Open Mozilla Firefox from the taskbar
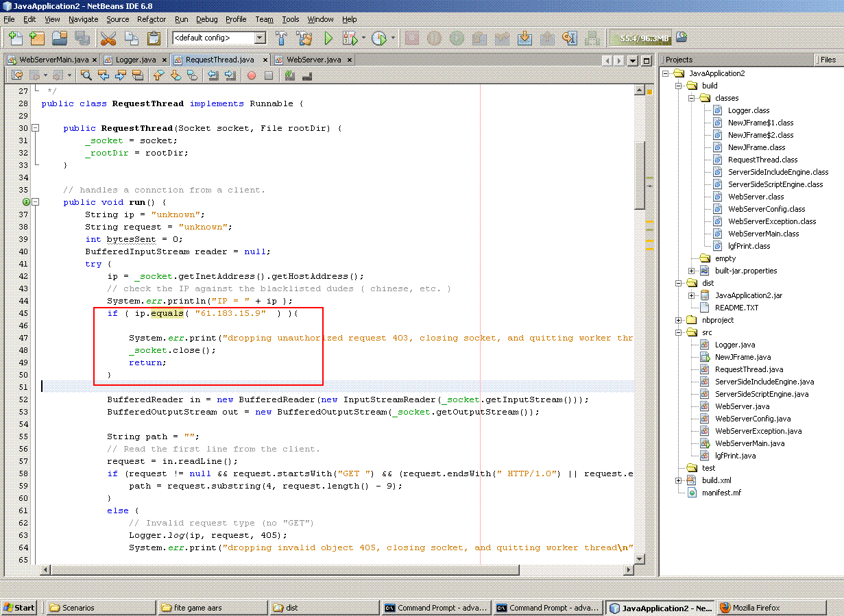 tap(756, 608)
